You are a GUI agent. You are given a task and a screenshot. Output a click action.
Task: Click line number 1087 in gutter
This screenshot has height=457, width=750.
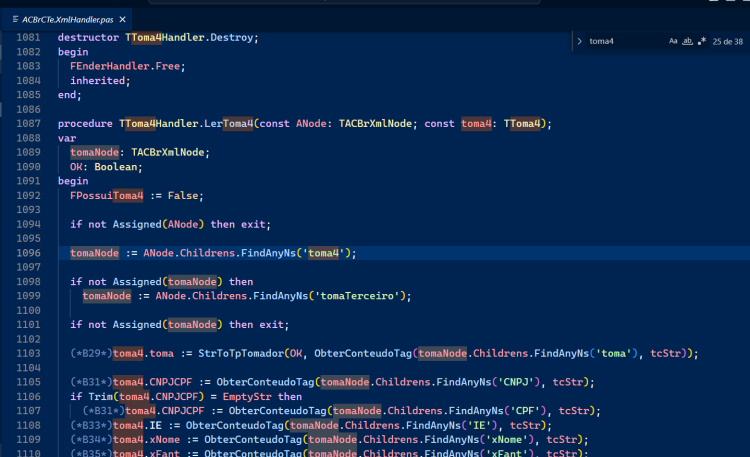28,123
